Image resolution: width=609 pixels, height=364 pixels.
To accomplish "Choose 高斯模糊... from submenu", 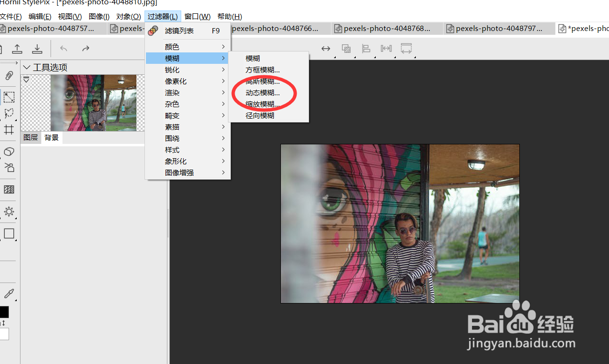I will [x=269, y=81].
